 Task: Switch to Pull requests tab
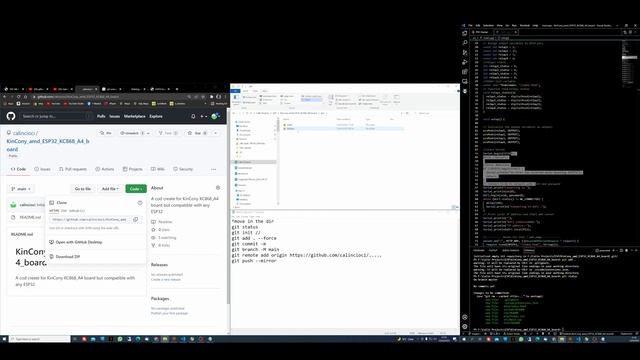(73, 169)
